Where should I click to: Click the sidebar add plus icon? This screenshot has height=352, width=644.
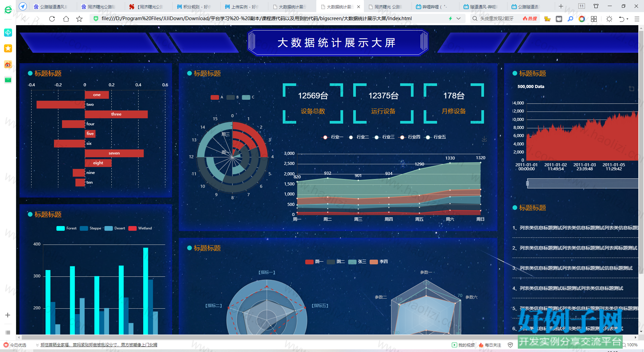click(x=8, y=315)
